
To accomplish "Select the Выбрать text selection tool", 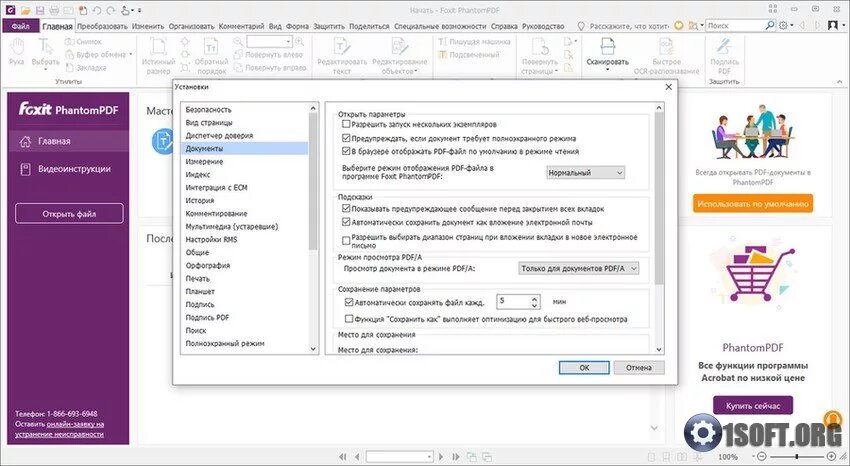I will [x=46, y=54].
